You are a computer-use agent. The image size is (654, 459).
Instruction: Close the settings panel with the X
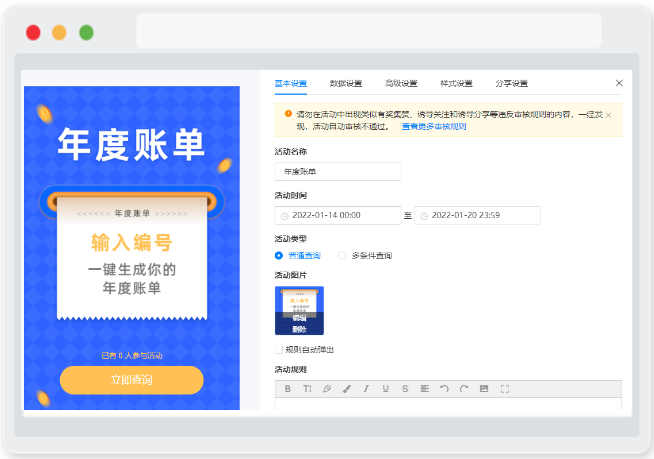619,83
